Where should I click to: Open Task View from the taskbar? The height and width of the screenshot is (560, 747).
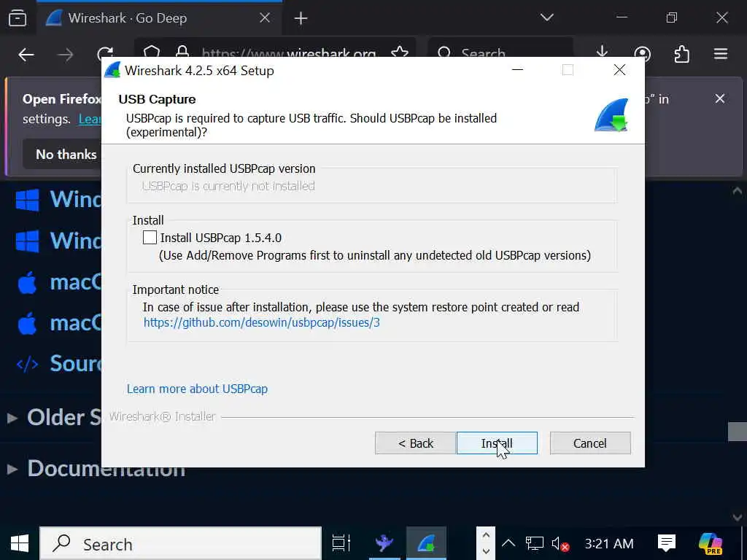[x=341, y=543]
